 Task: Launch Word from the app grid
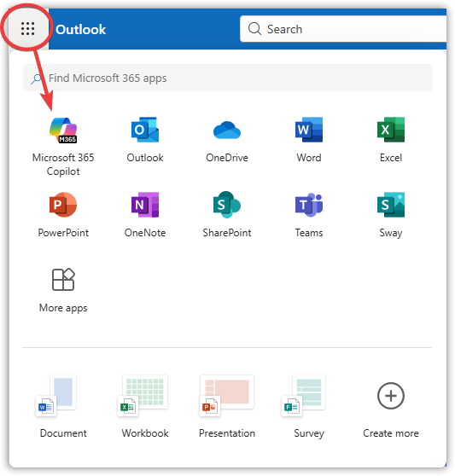(309, 140)
